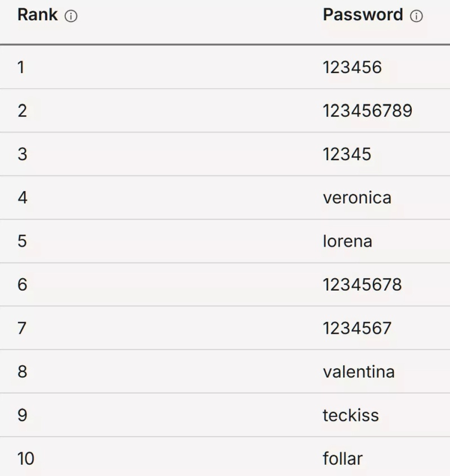The image size is (450, 476).
Task: Select rank number 10 in Rank column
Action: (26, 459)
